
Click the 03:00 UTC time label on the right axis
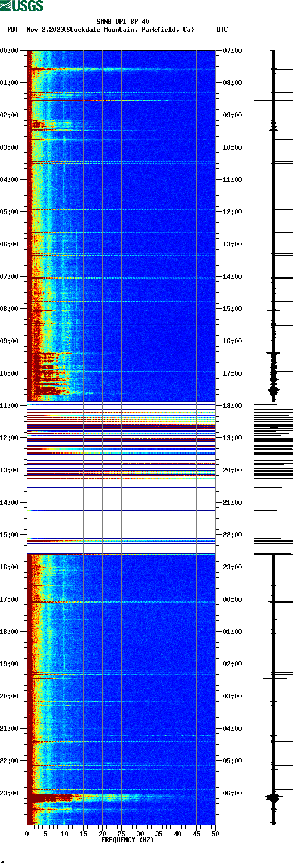point(232,696)
